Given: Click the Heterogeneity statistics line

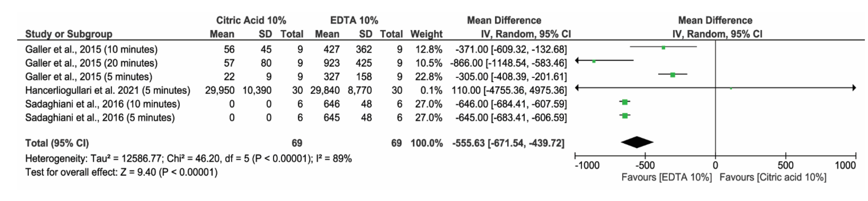Looking at the screenshot, I should [x=188, y=159].
